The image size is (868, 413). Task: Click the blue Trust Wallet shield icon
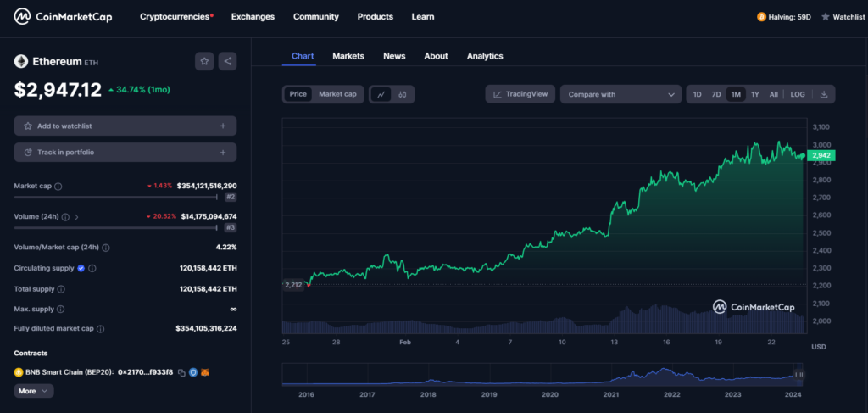(x=193, y=372)
